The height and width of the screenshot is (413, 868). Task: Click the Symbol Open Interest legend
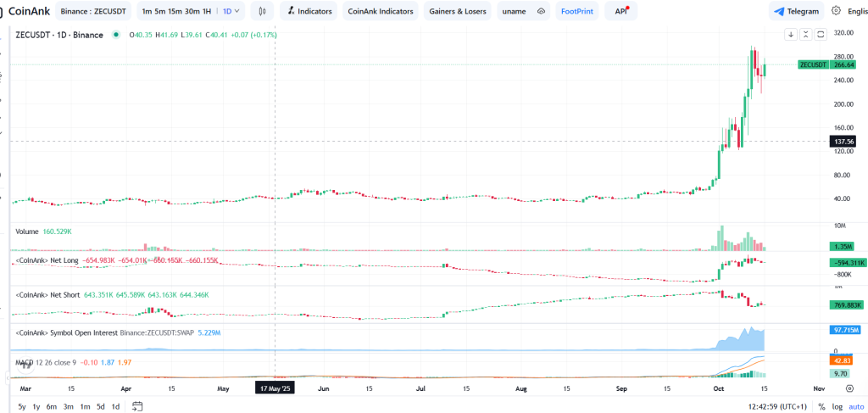(105, 332)
